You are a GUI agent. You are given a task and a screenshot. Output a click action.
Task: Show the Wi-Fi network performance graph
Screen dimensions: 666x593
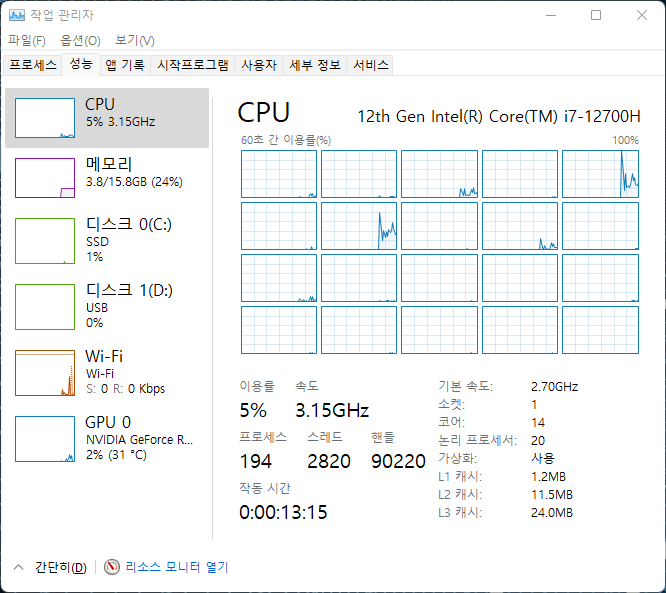45,372
